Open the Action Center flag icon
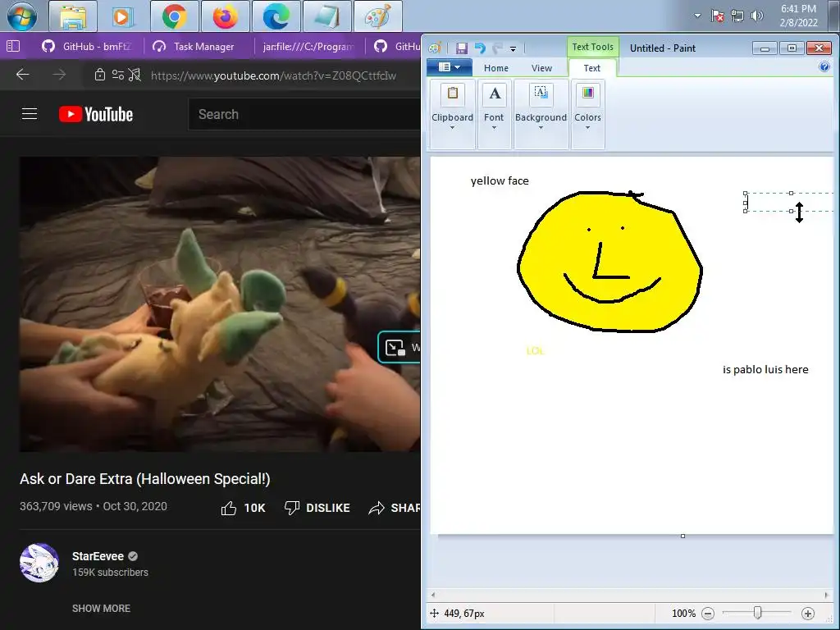The width and height of the screenshot is (840, 630). tap(718, 16)
